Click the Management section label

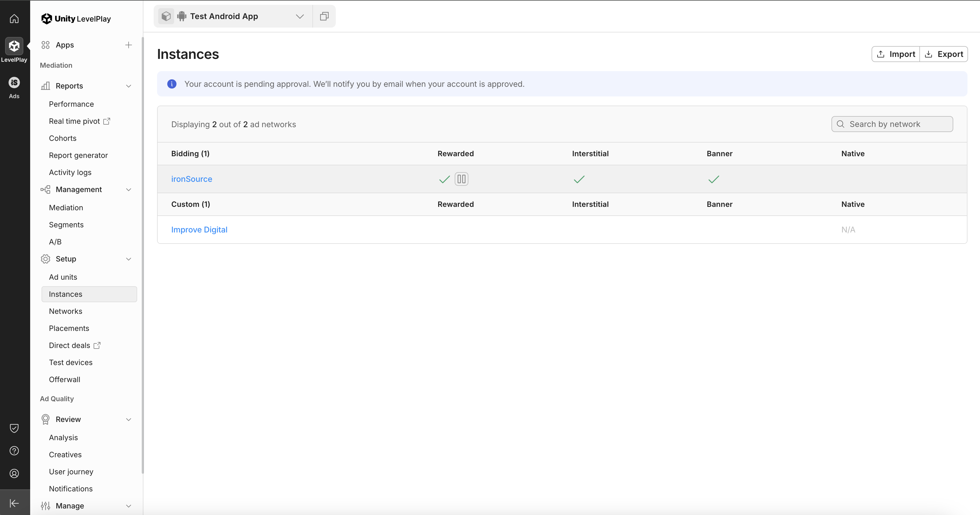pyautogui.click(x=79, y=189)
